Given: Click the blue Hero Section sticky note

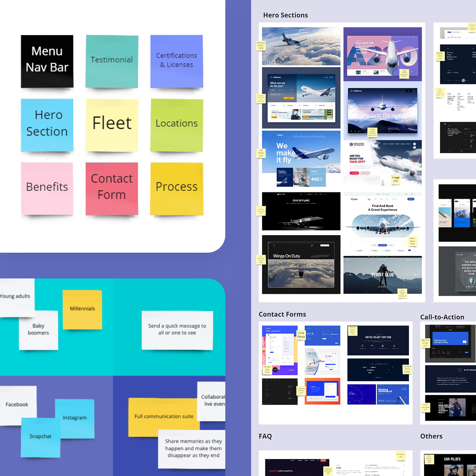Looking at the screenshot, I should [x=47, y=125].
